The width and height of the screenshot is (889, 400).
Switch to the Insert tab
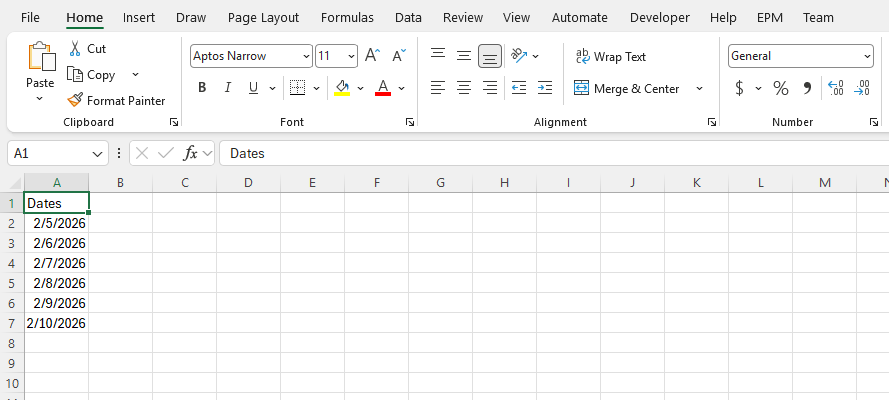tap(139, 18)
